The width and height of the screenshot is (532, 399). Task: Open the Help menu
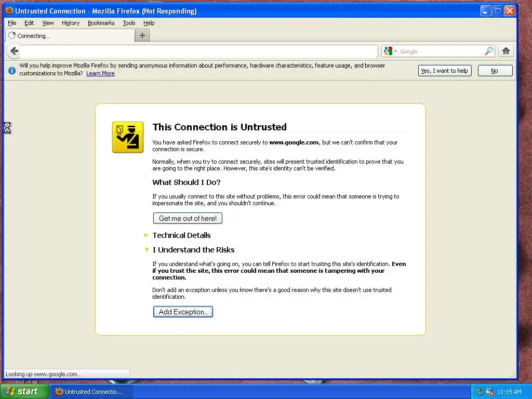point(149,23)
